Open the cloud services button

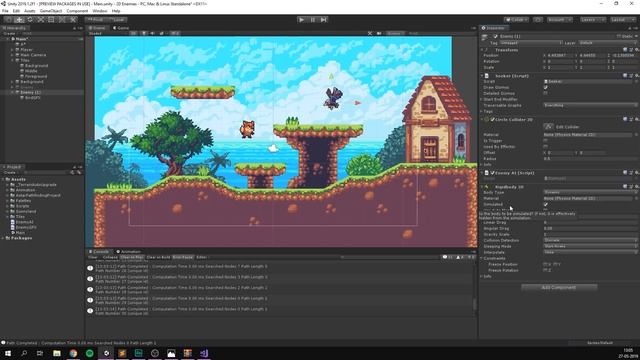coord(538,20)
